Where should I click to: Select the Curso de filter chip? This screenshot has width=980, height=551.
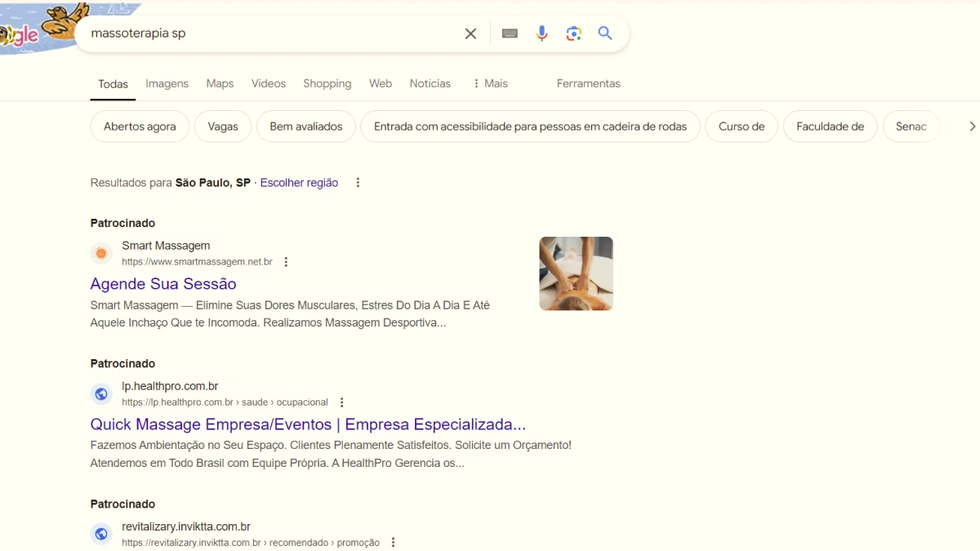click(742, 127)
